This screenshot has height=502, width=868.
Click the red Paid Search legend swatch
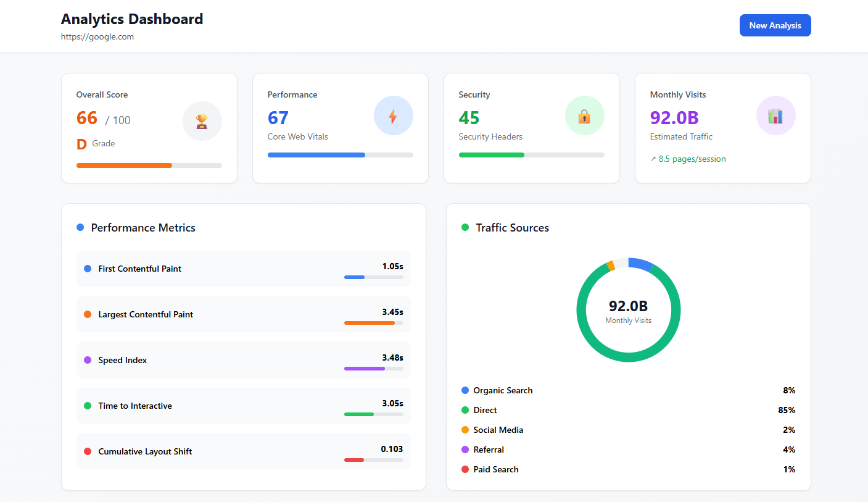(x=465, y=469)
